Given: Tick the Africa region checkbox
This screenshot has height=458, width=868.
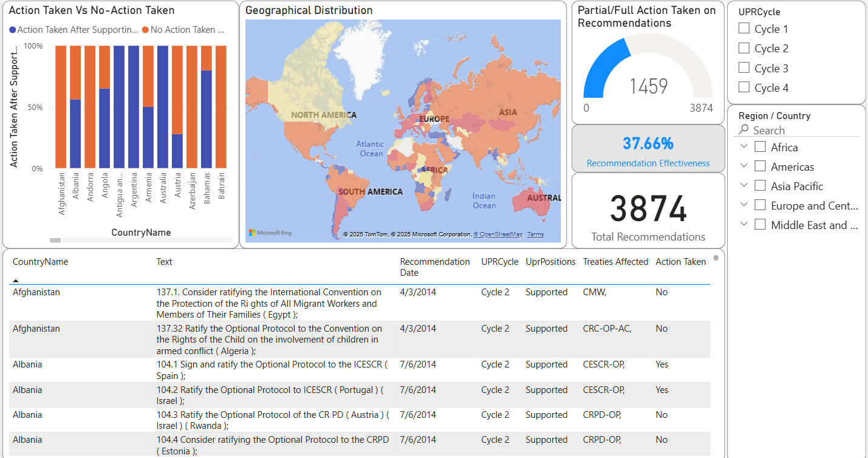Looking at the screenshot, I should pyautogui.click(x=760, y=147).
